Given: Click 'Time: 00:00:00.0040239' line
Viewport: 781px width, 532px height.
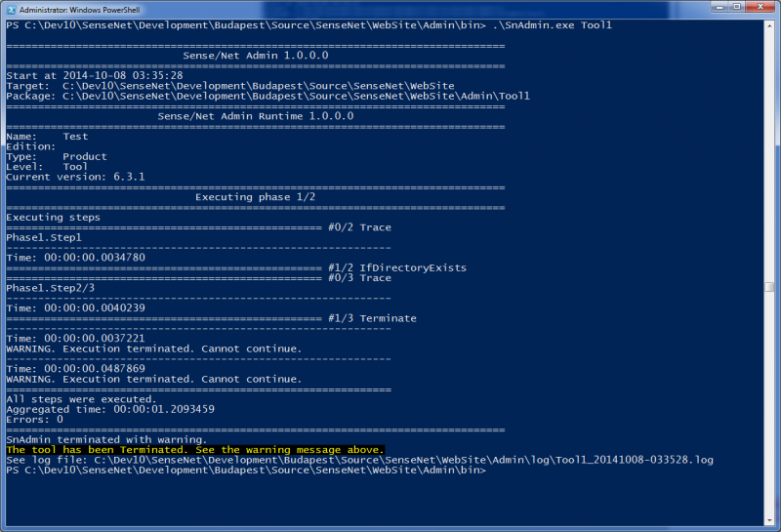Looking at the screenshot, I should (x=76, y=308).
